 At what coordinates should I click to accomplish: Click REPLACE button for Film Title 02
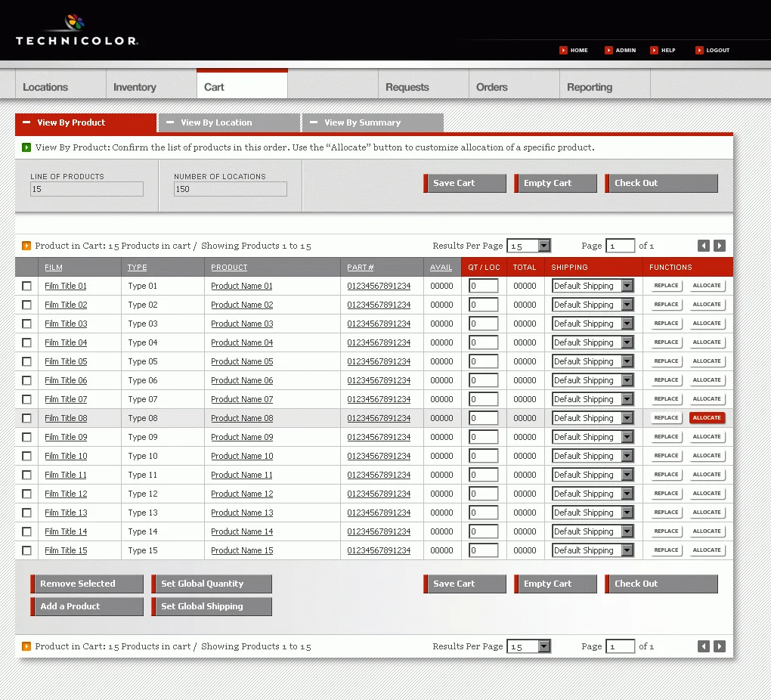[x=666, y=305]
